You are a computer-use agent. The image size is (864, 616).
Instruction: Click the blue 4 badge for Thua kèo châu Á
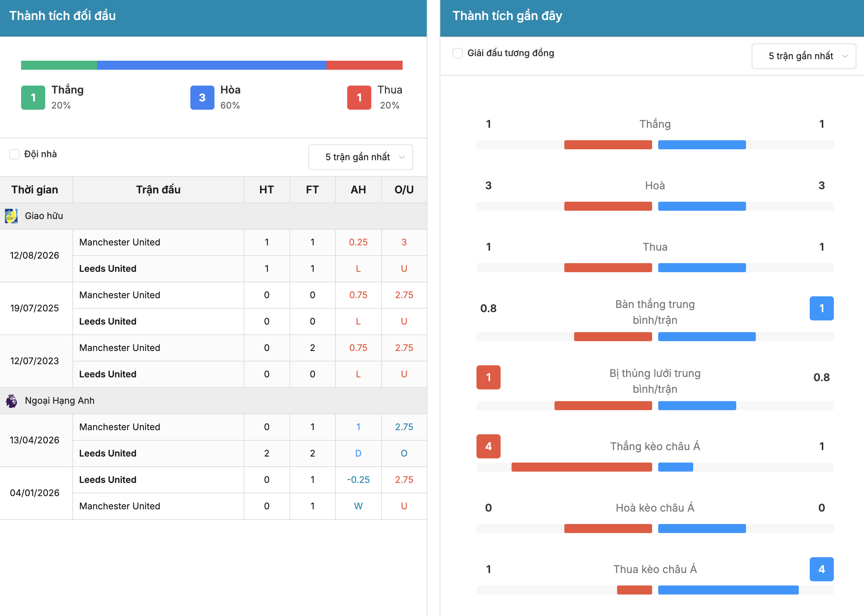pyautogui.click(x=821, y=569)
